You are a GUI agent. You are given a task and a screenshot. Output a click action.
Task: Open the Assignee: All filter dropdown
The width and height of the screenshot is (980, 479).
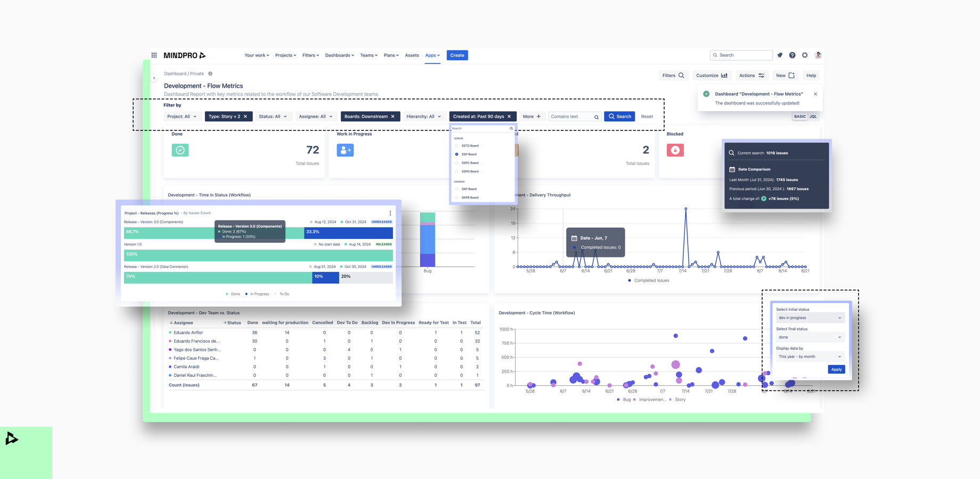315,116
